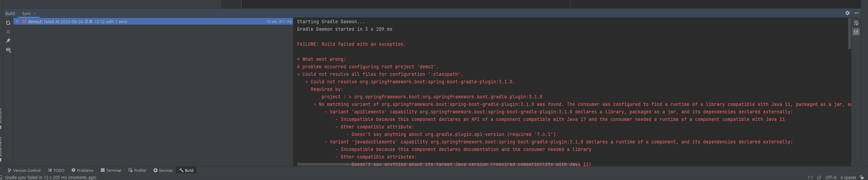Open Build panel settings gear
868x180 pixels.
847,13
